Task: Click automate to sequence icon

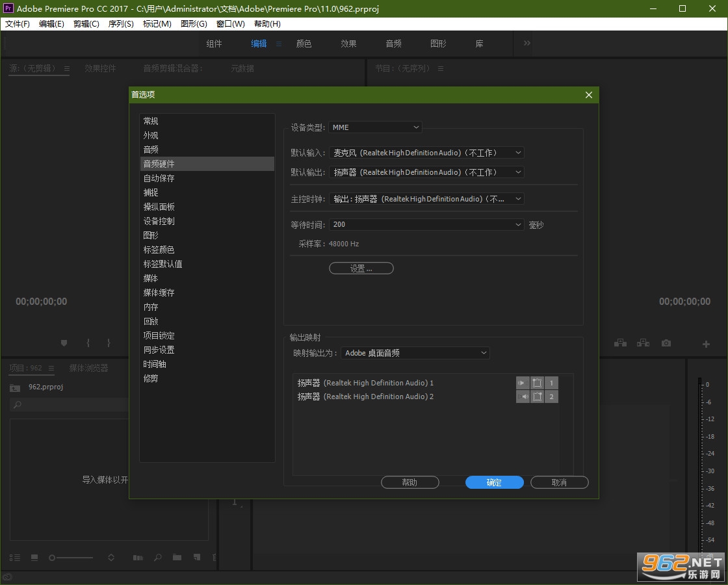Action: (138, 558)
